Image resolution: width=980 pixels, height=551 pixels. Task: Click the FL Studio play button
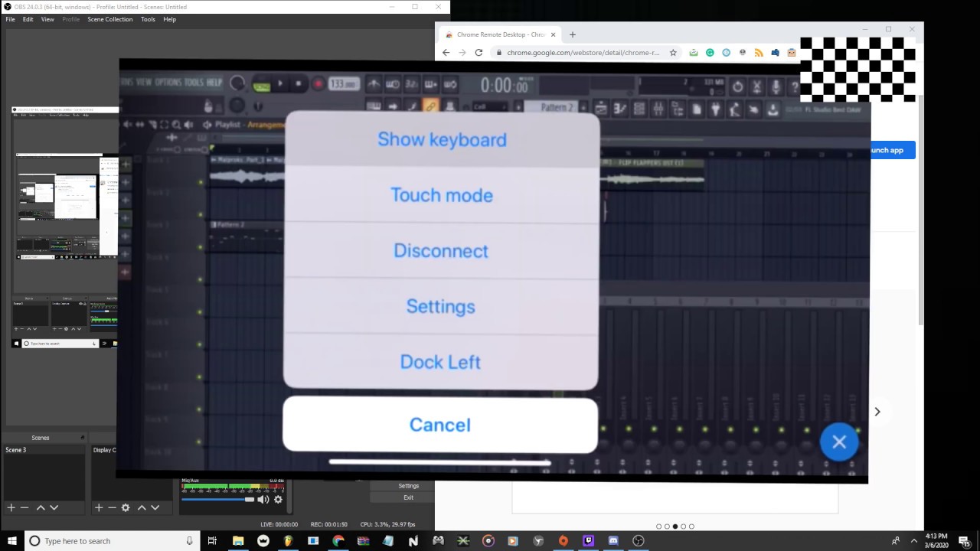click(x=280, y=83)
